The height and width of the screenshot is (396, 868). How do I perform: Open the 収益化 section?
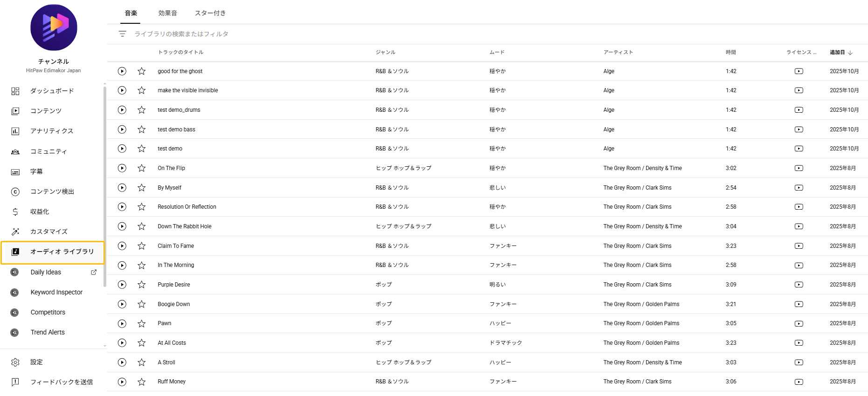(39, 212)
